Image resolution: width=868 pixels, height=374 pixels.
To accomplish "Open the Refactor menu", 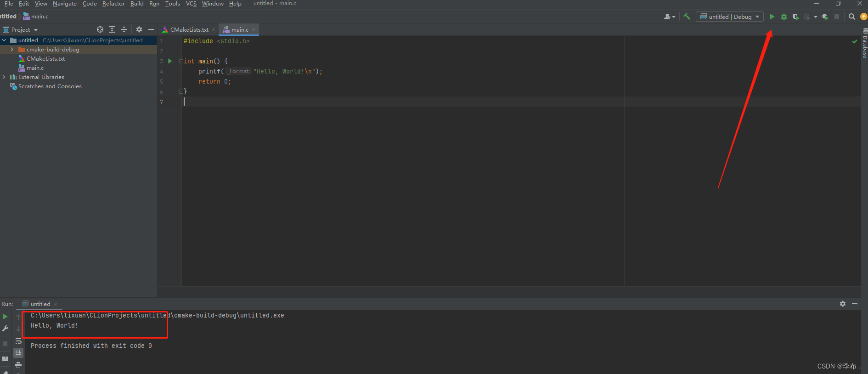I will coord(113,4).
